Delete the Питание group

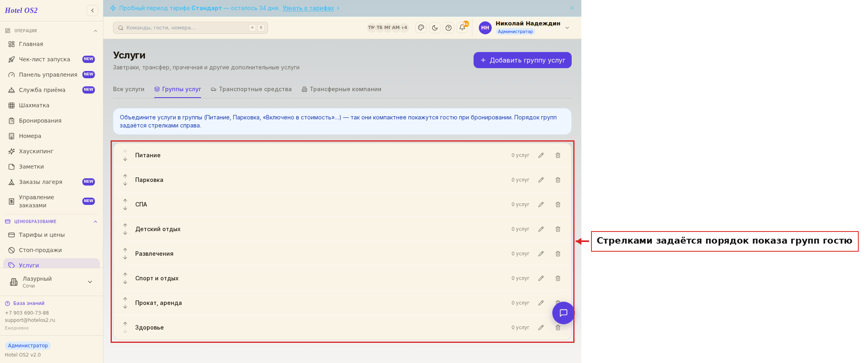click(x=558, y=155)
